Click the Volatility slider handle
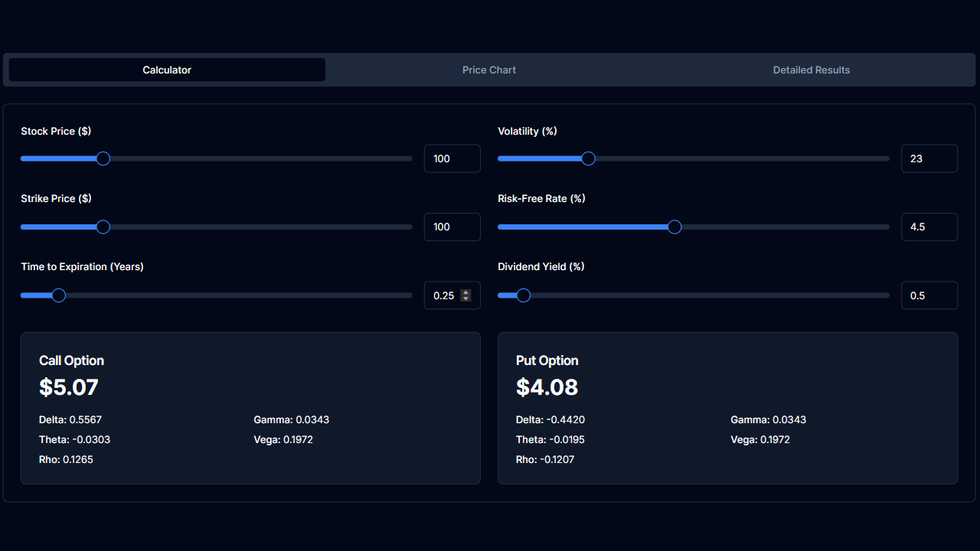 [x=588, y=158]
